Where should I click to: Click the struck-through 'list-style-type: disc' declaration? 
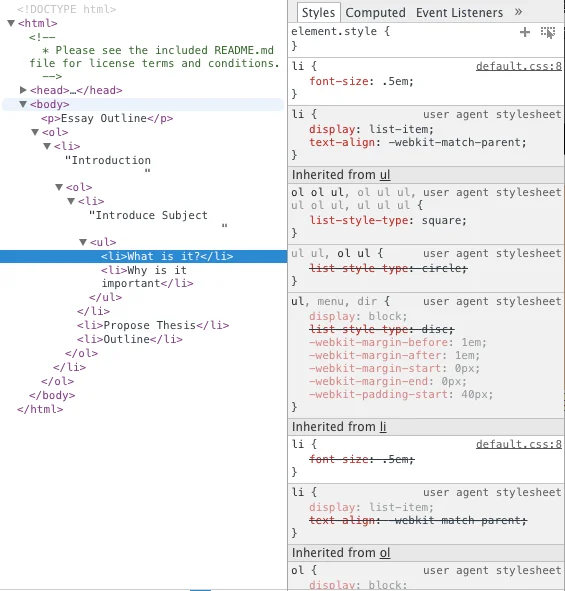(x=381, y=329)
